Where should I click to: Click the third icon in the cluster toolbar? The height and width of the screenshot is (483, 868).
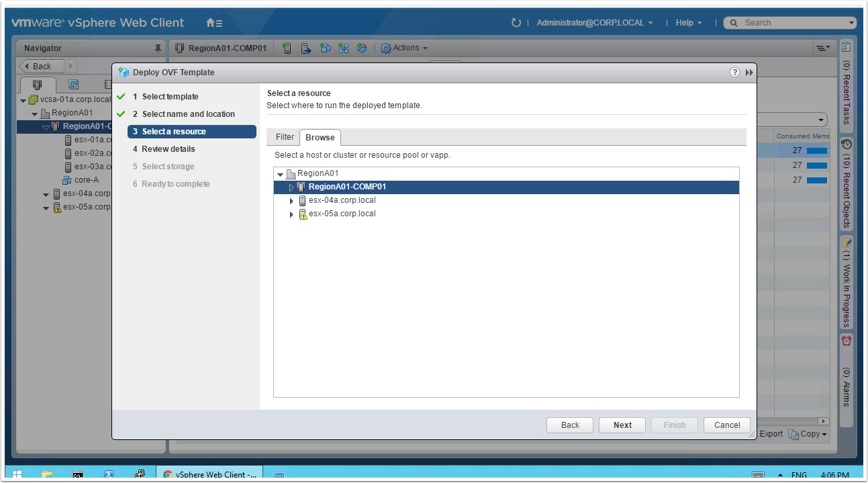(x=325, y=48)
